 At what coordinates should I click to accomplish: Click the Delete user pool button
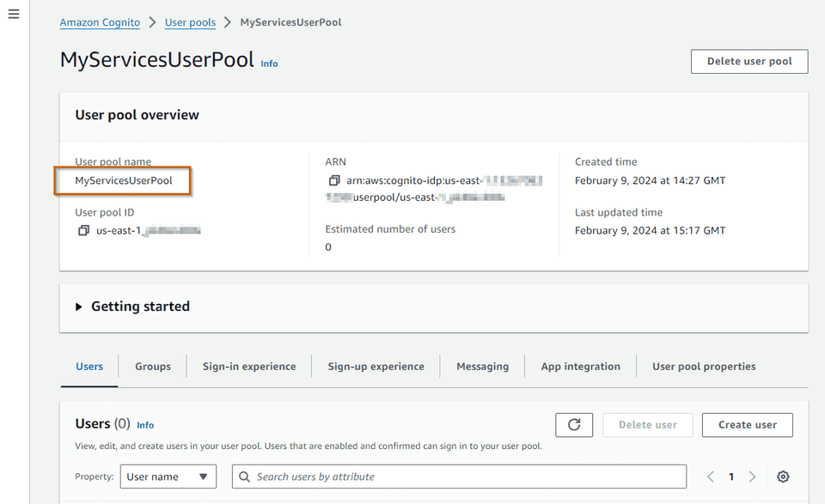coord(749,61)
